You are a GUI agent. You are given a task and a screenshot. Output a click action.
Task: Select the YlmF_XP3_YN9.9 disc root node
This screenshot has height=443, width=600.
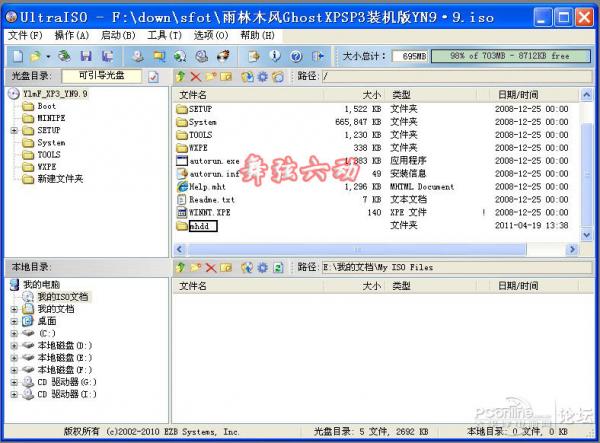[x=55, y=94]
